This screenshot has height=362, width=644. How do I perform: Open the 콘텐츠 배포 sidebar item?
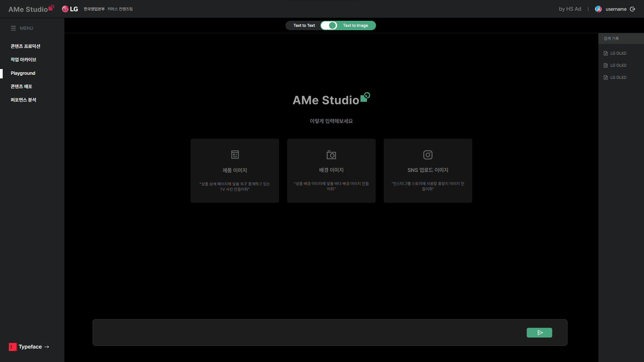pyautogui.click(x=21, y=86)
